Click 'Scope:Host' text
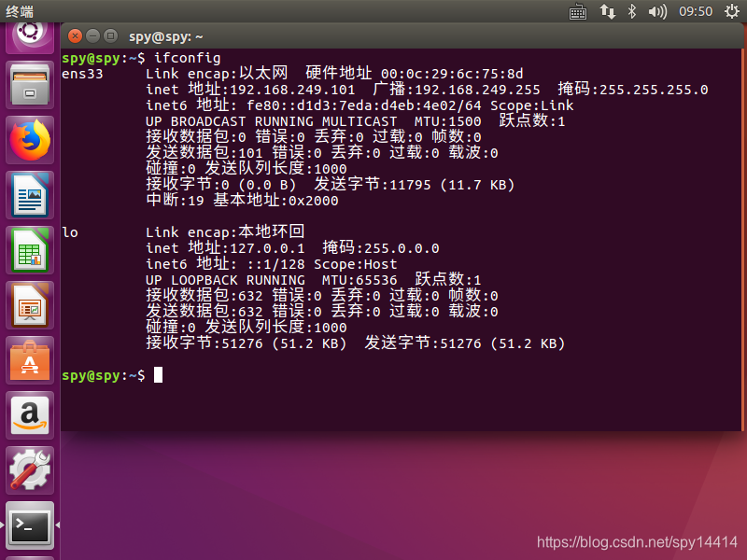This screenshot has height=560, width=747. 356,264
